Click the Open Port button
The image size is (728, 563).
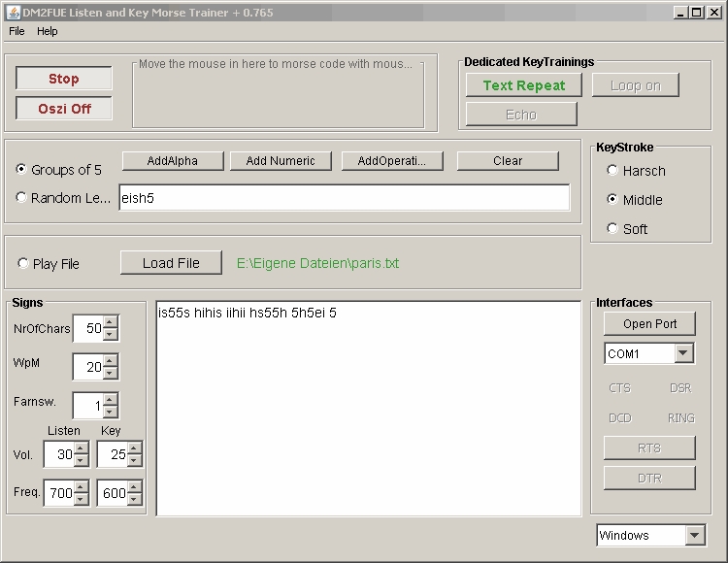tap(649, 323)
